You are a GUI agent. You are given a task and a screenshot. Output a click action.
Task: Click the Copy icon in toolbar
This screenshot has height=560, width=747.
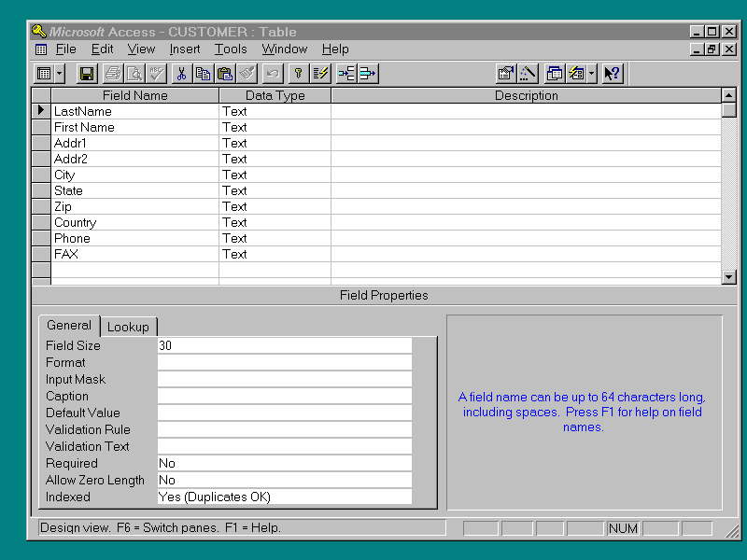coord(203,73)
